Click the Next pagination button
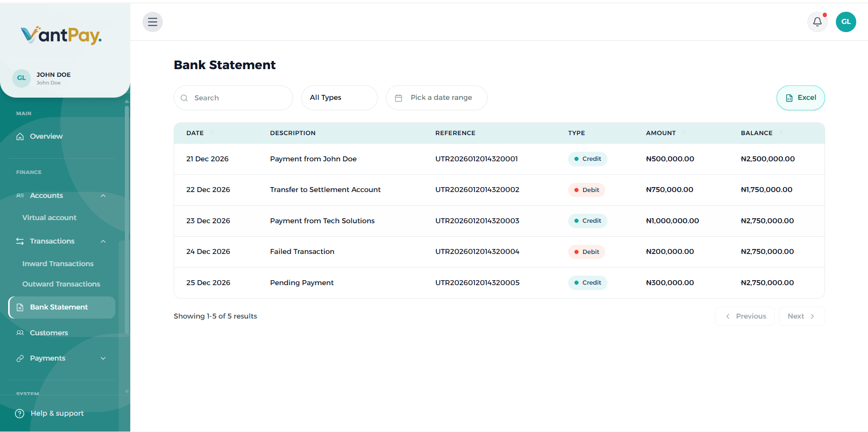 [x=801, y=316]
